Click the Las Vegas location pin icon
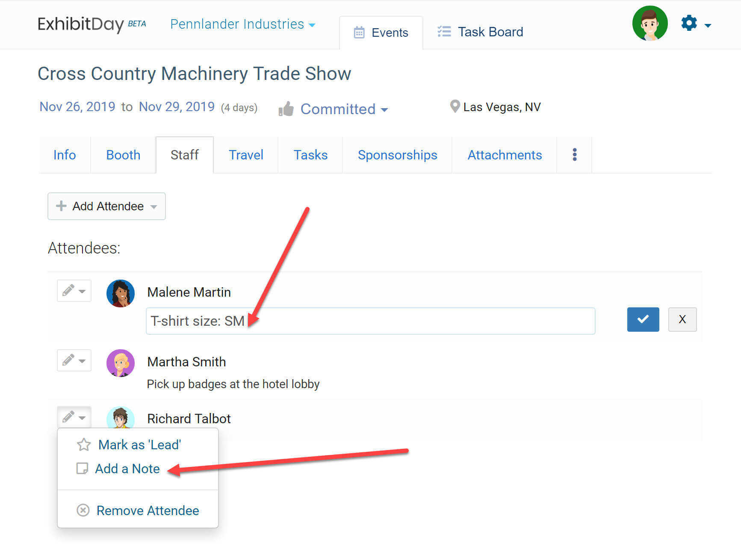741x560 pixels. click(x=455, y=106)
